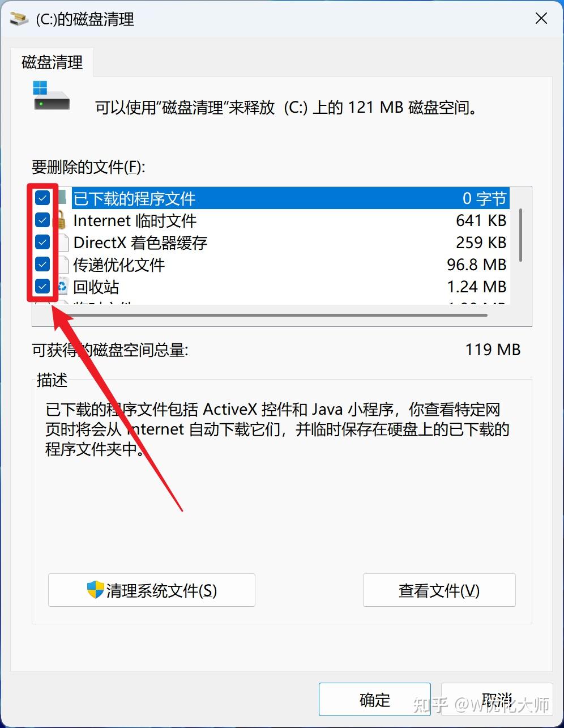Viewport: 564px width, 728px height.
Task: Click the shield icon on 清理系统文件 button
Action: coord(95,590)
